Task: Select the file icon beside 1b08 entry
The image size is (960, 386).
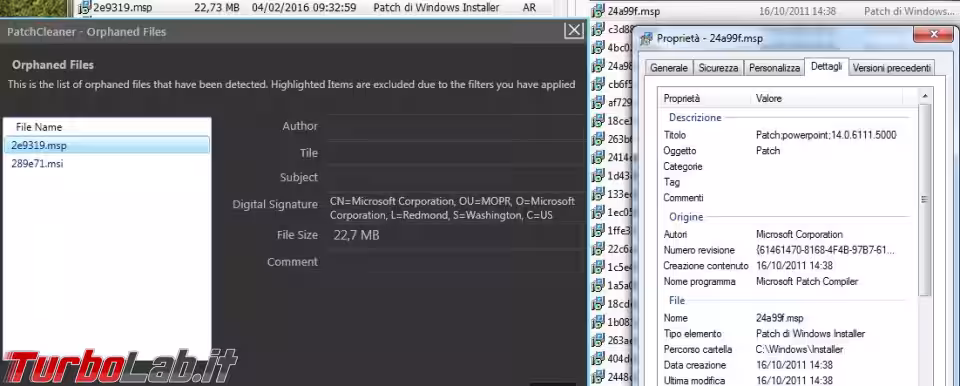Action: tap(598, 322)
